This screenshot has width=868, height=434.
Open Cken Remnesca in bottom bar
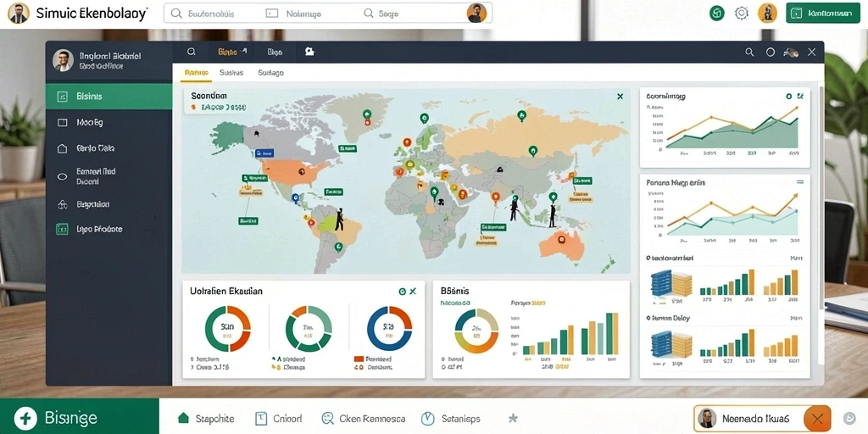point(363,419)
